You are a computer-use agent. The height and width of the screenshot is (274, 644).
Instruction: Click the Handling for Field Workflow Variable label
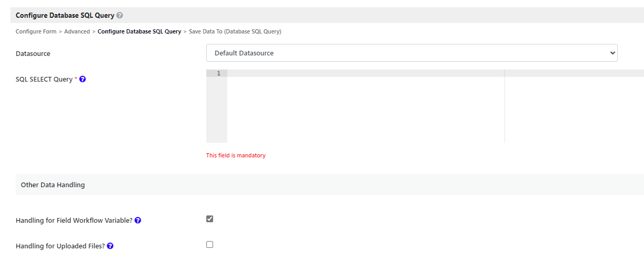[x=74, y=221]
